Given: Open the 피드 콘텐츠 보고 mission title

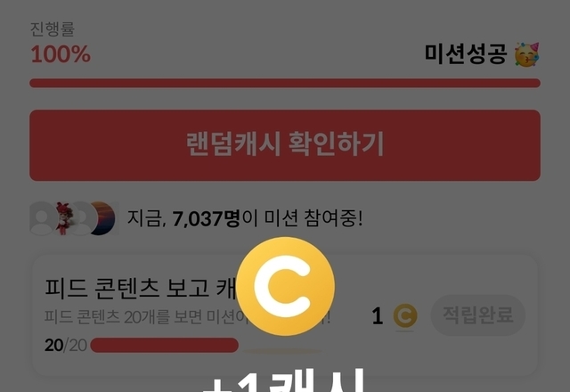Looking at the screenshot, I should 140,288.
